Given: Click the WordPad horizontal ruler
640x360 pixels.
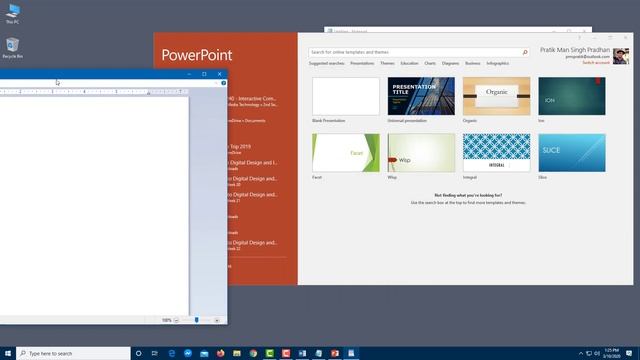Looking at the screenshot, I should [94, 92].
